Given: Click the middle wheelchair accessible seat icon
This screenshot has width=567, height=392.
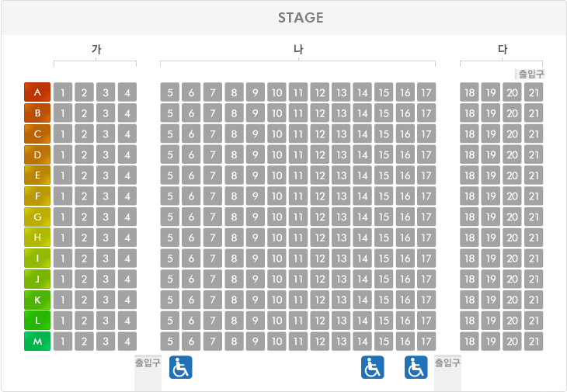Looking at the screenshot, I should 373,367.
